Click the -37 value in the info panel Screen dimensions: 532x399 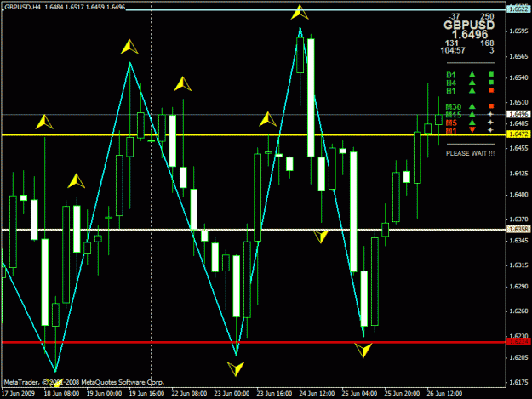pos(454,16)
